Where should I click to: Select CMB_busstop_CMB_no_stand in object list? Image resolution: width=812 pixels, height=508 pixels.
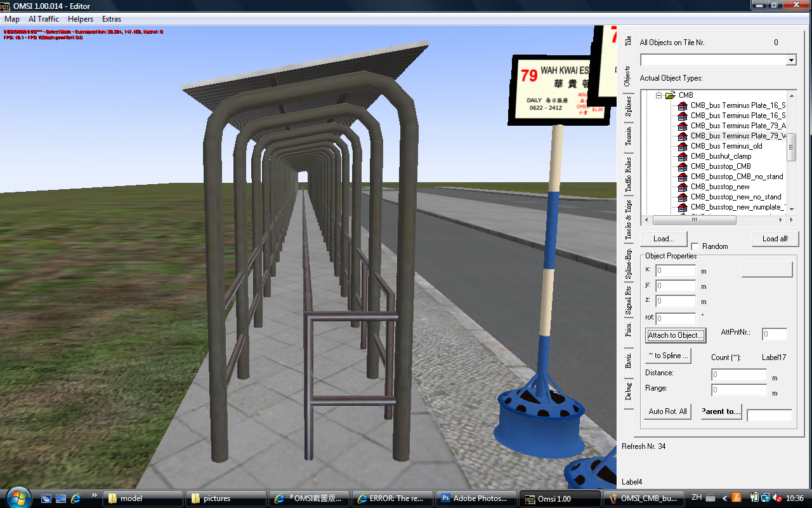[737, 177]
